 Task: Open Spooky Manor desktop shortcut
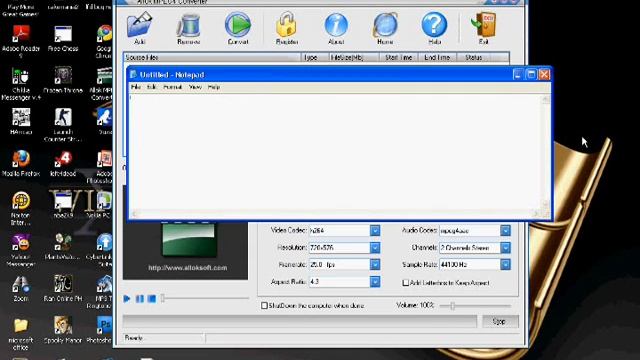[x=63, y=330]
